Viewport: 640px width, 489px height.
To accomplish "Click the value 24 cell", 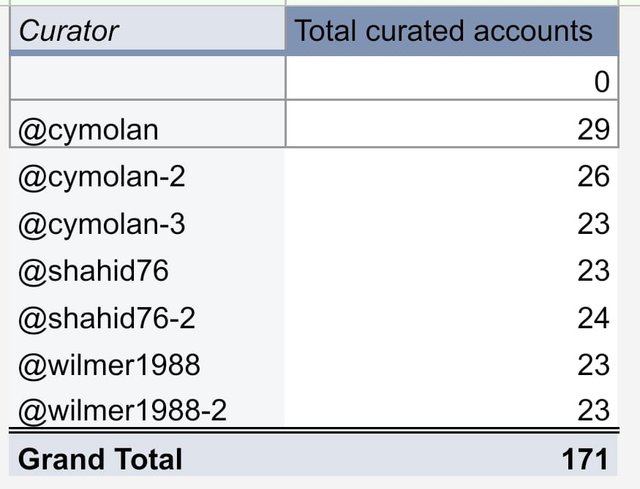I will click(452, 318).
